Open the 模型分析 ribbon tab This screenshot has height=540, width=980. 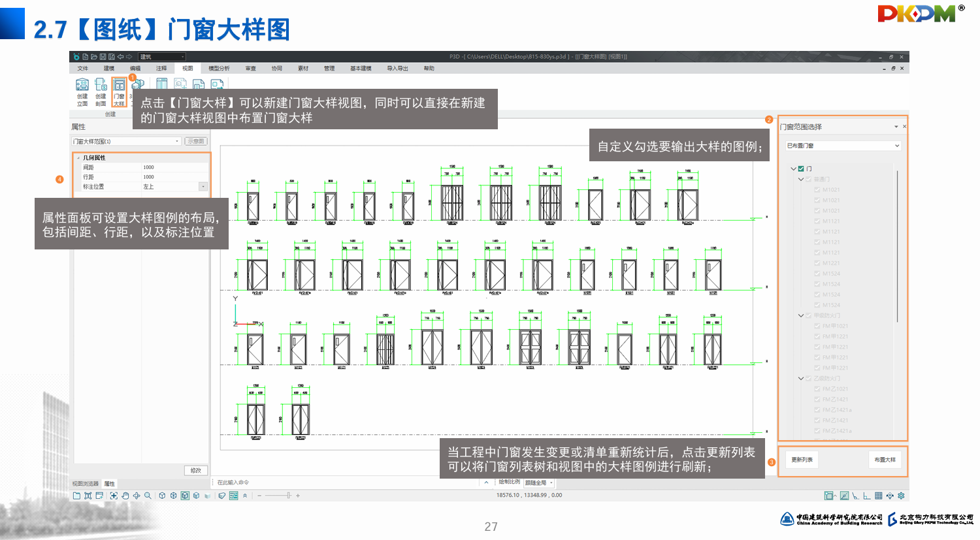point(219,68)
